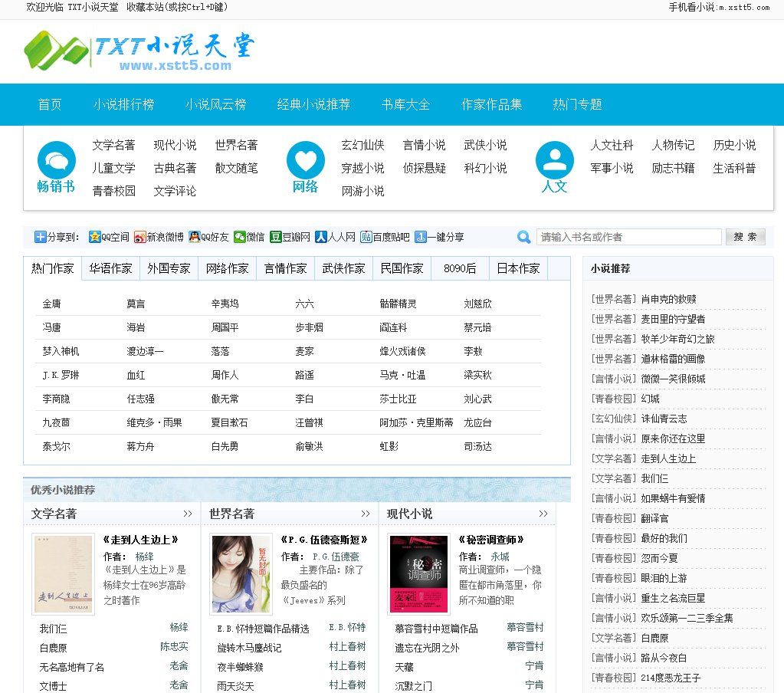The image size is (784, 693).
Task: Click the 百度贴吧 share icon
Action: [366, 238]
